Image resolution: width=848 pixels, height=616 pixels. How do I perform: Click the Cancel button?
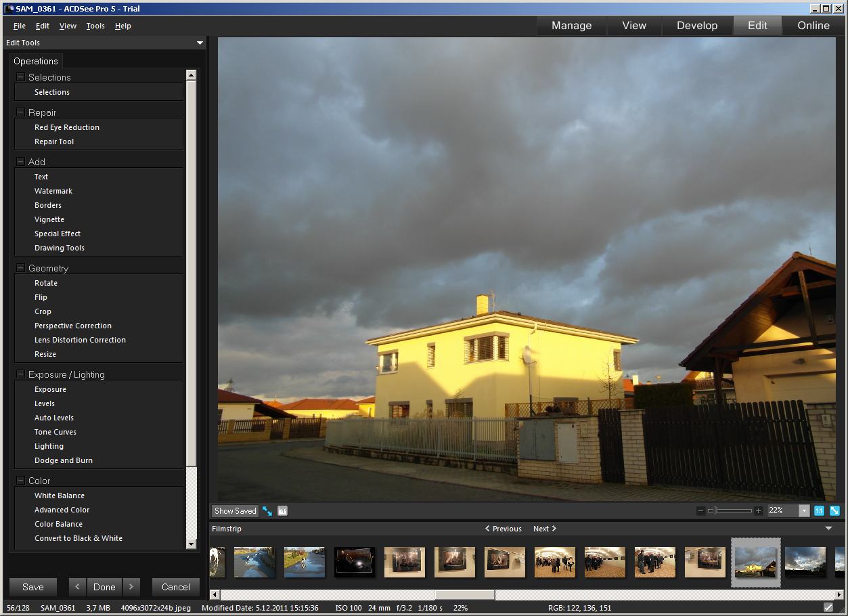pos(175,587)
